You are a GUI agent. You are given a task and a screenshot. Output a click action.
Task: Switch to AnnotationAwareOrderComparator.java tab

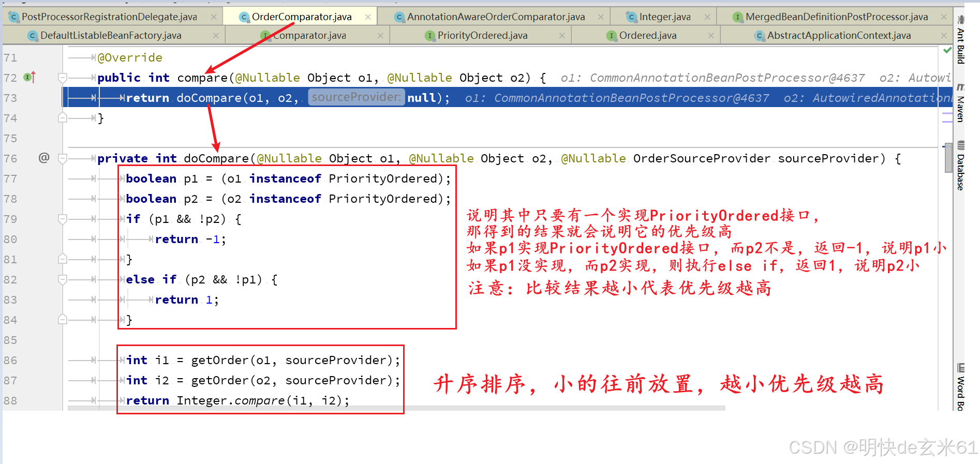(496, 17)
